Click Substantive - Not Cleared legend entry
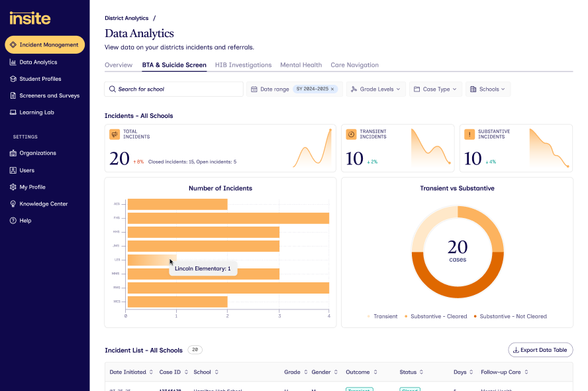Viewport: 588px width, 391px height. pos(510,316)
